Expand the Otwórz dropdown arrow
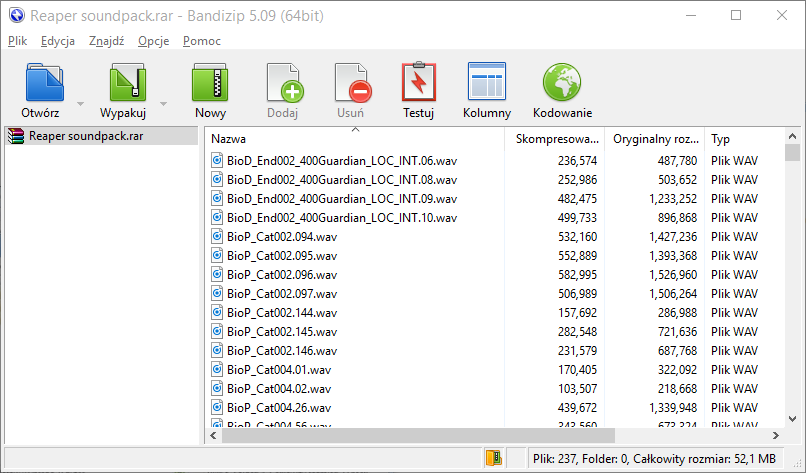The image size is (806, 473). [x=80, y=104]
